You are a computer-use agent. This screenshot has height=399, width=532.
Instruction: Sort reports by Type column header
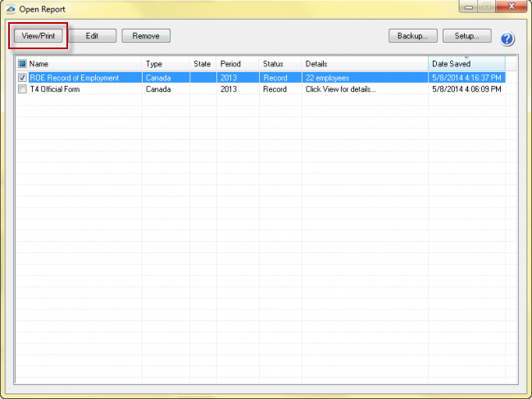164,64
